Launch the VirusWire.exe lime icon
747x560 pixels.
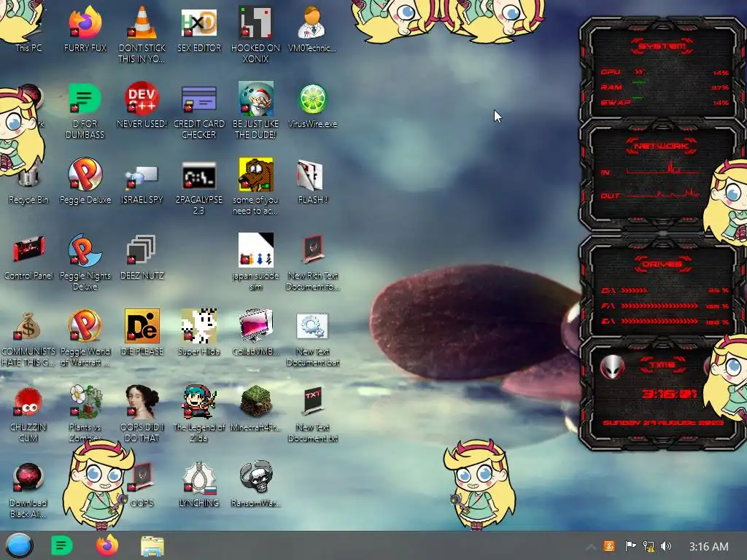point(312,98)
